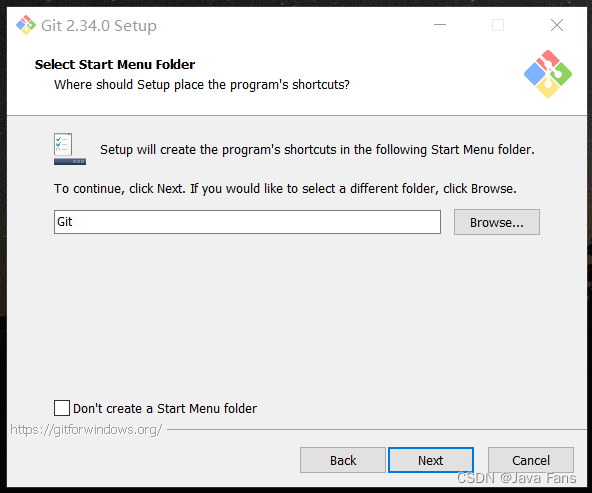This screenshot has width=592, height=493.
Task: Go Back to the previous step
Action: [343, 460]
